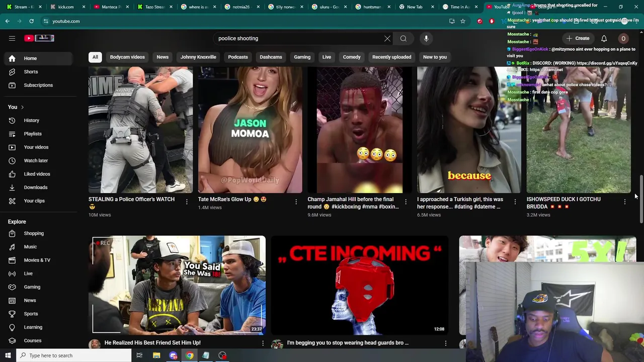Play the CTE INCOMING video thumbnail
This screenshot has height=362, width=644.
359,285
